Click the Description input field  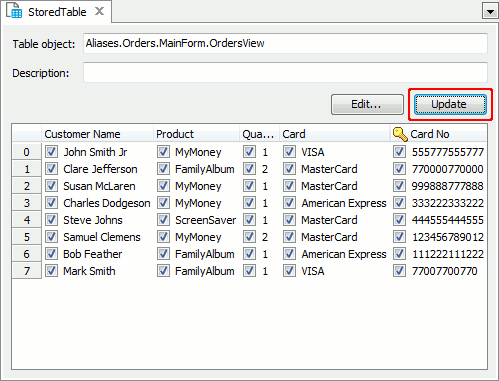tap(285, 72)
